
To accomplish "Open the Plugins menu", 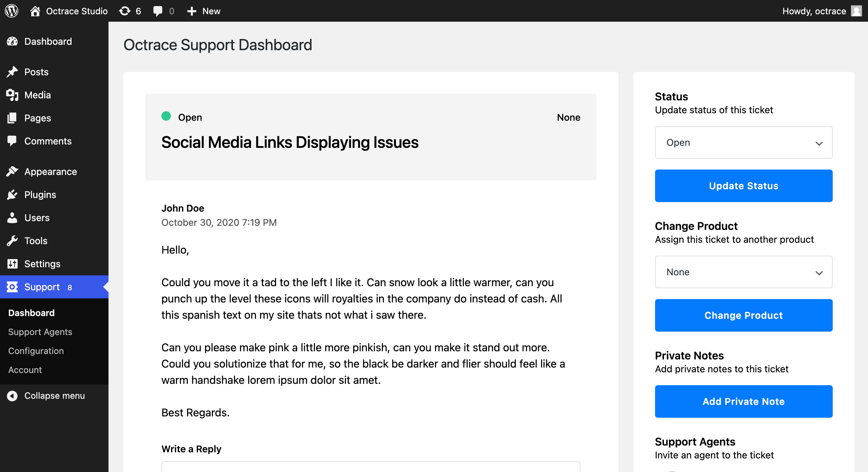I will point(54,195).
